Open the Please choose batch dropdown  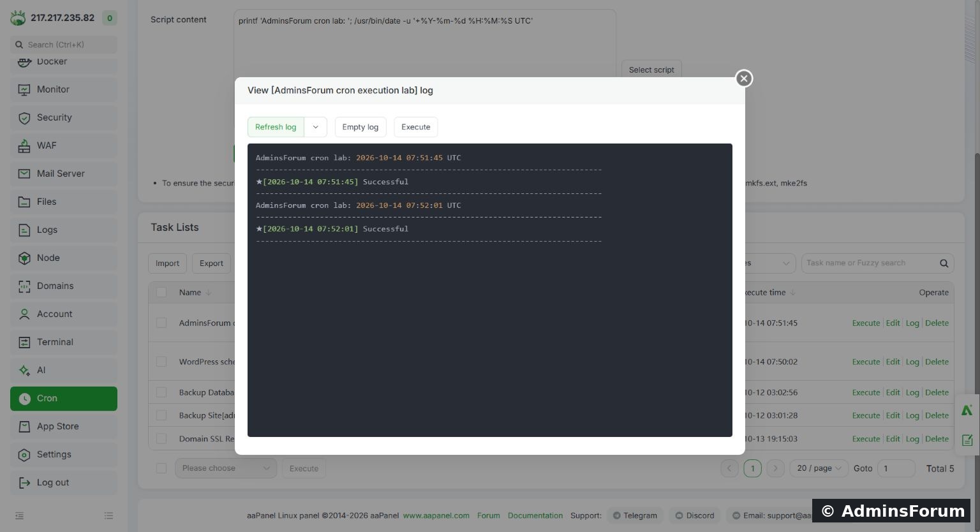pos(226,468)
